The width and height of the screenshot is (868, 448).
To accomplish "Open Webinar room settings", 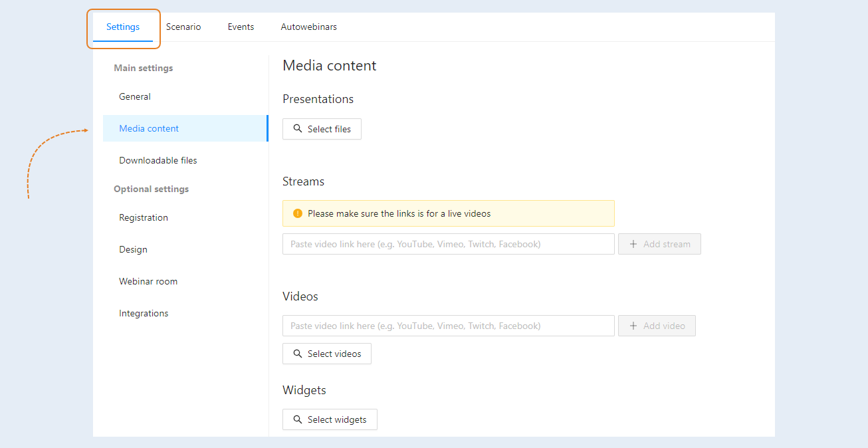I will coord(185,281).
